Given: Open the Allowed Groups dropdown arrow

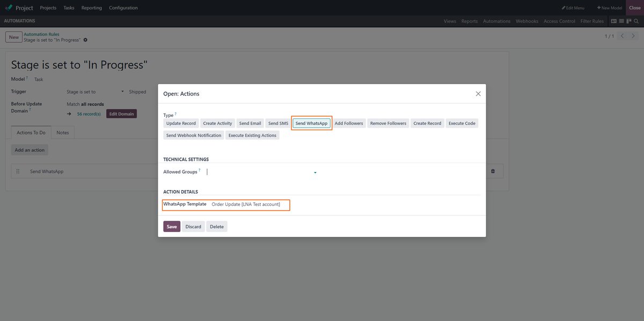Looking at the screenshot, I should pos(315,173).
